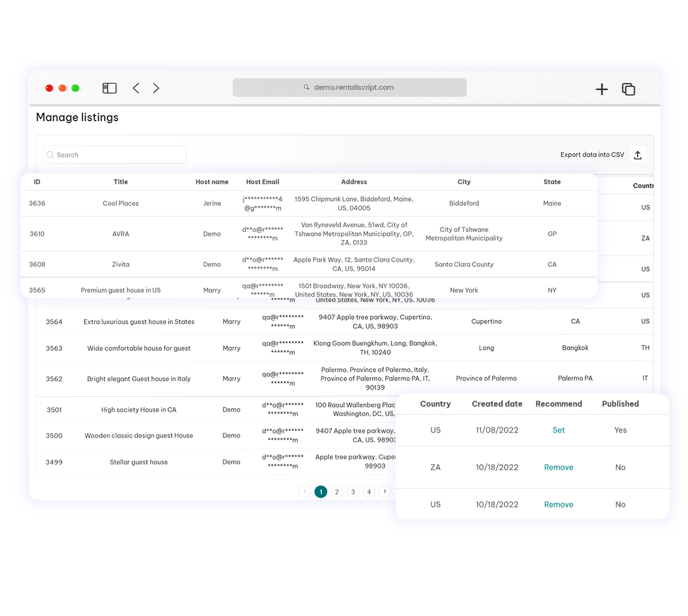The width and height of the screenshot is (688, 616).
Task: Click the forward navigation arrow
Action: (156, 88)
